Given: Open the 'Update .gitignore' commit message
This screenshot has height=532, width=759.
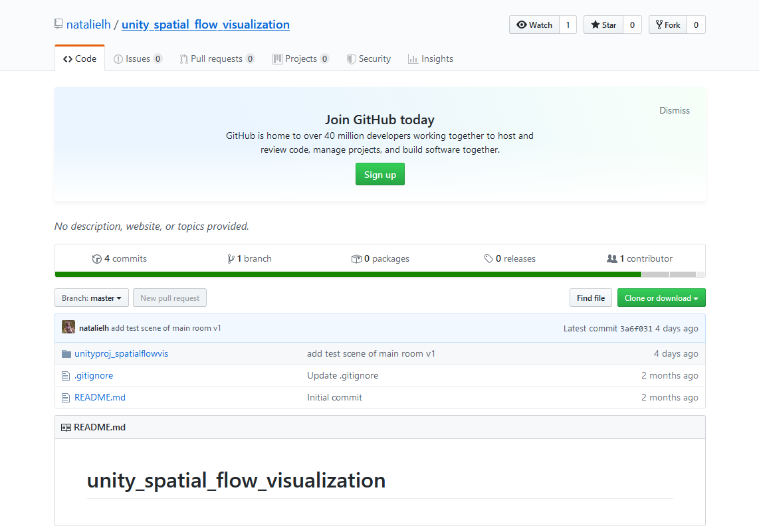Looking at the screenshot, I should click(x=343, y=376).
